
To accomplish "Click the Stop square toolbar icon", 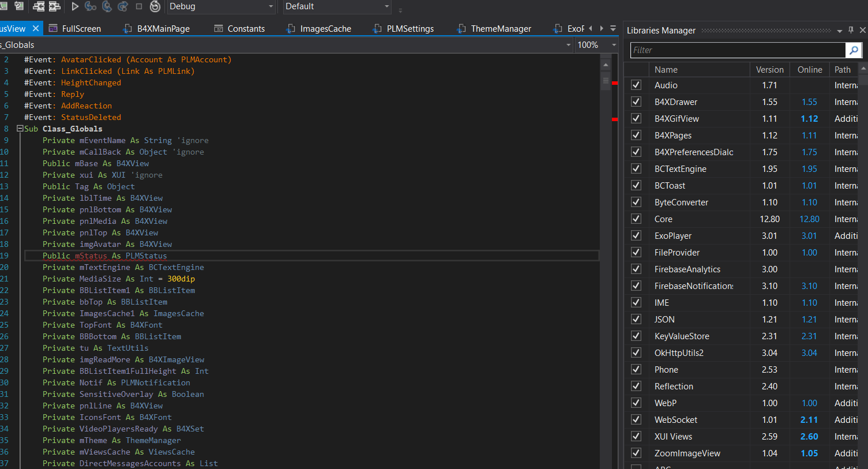I will tap(139, 6).
